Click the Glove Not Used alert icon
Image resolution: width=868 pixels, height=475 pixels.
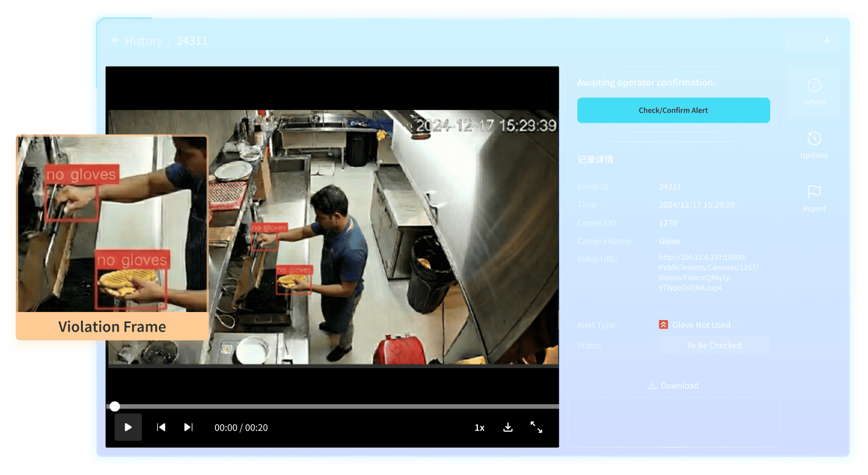[x=663, y=324]
